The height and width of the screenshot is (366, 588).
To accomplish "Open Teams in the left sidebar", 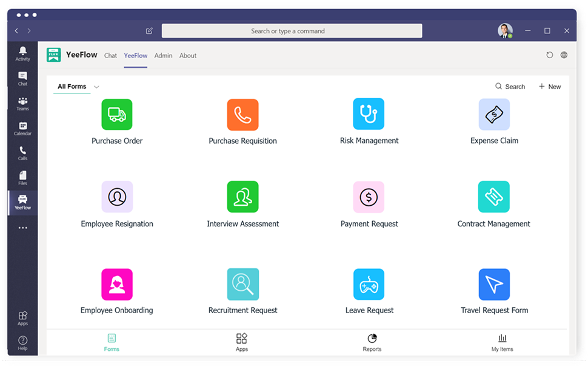I will 22,104.
